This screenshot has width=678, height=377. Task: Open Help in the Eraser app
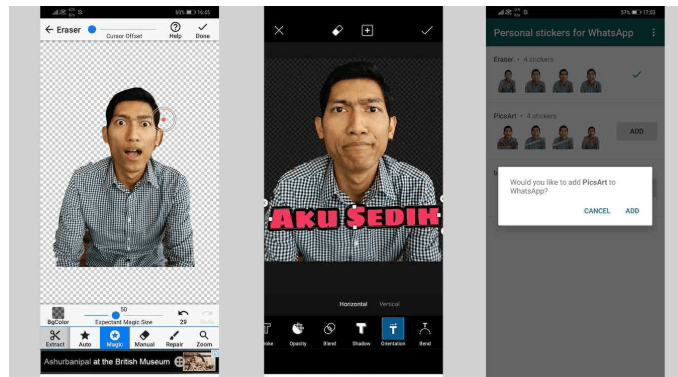(175, 30)
